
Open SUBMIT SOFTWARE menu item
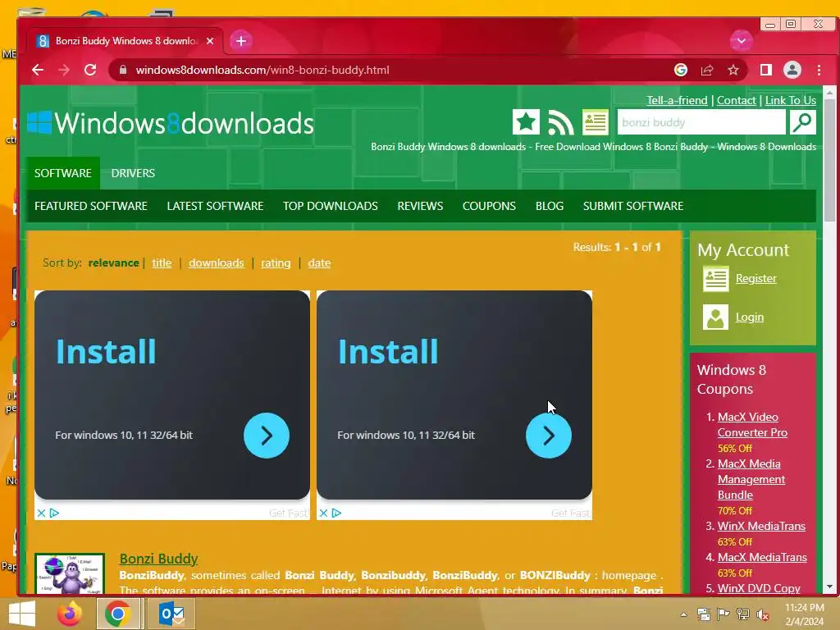(632, 206)
